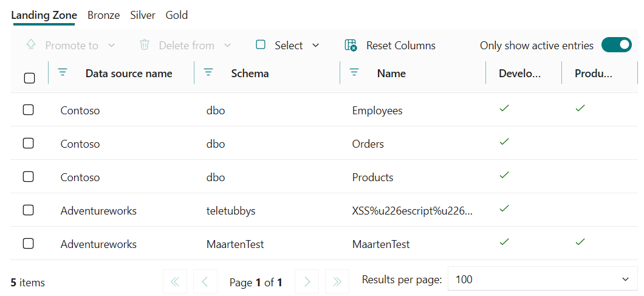Expand the Select dropdown chevron
Viewport: 644px width, 296px height.
(316, 45)
